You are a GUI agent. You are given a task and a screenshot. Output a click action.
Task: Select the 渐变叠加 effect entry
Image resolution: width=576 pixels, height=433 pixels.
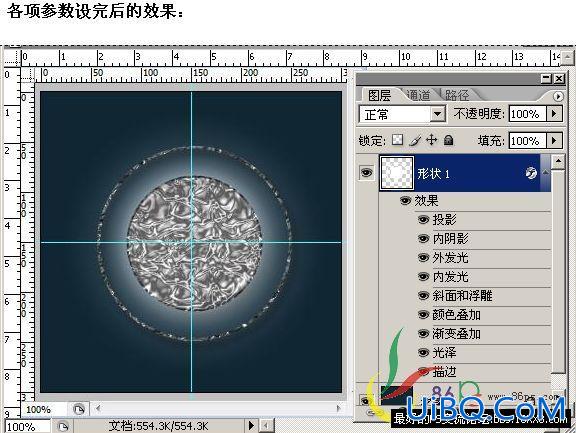pyautogui.click(x=457, y=333)
